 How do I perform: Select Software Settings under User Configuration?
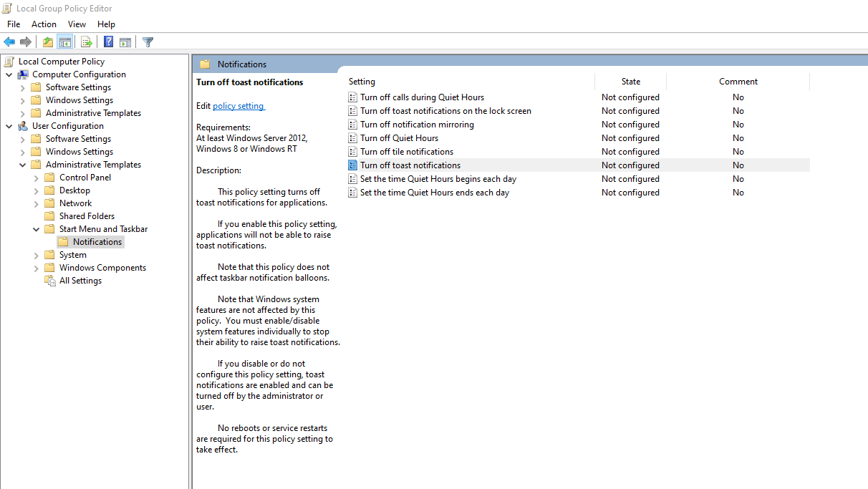[78, 139]
